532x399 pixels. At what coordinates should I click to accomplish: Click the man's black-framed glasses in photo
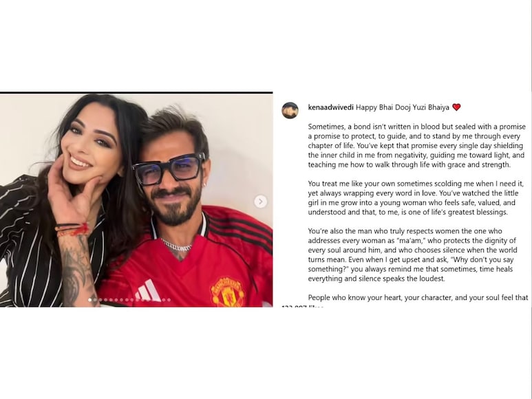(x=169, y=169)
